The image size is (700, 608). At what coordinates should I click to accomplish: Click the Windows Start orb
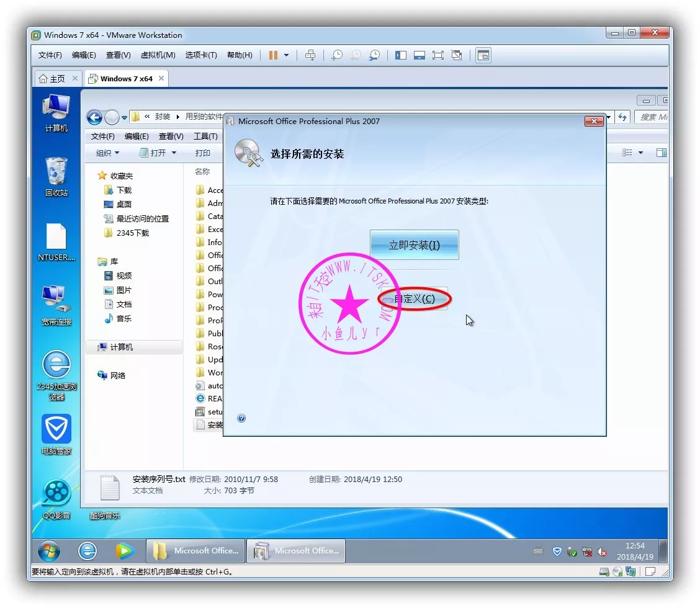pos(49,551)
